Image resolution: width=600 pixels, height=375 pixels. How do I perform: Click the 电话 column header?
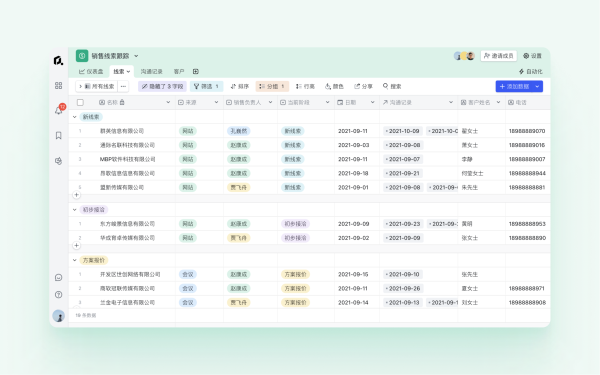tap(528, 103)
